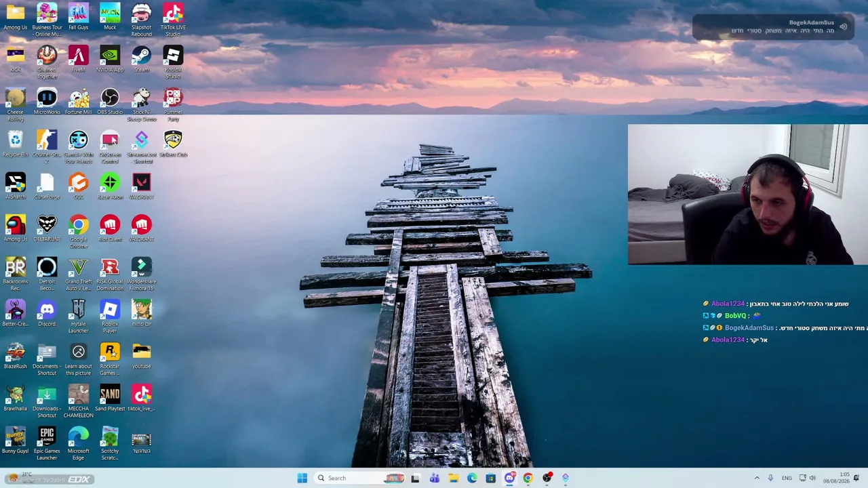Open Wondershare Filmora 15 shortcut
Image resolution: width=868 pixels, height=488 pixels.
(x=141, y=274)
